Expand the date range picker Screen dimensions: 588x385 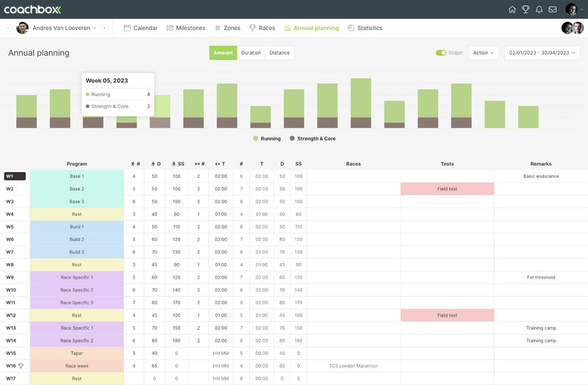(x=541, y=53)
